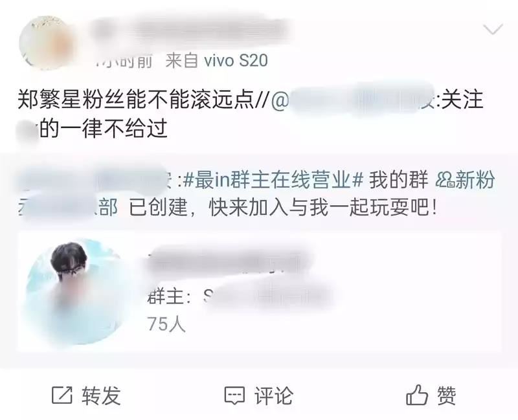Viewport: 518px width, 420px height.
Task: Tap the comment bubble icon beside 评论
Action: pos(234,395)
